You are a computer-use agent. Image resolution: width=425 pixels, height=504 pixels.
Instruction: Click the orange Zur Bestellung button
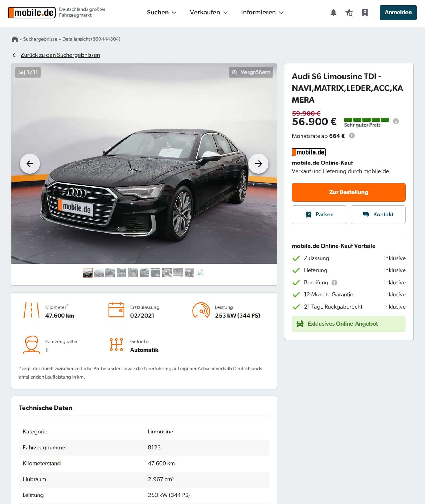coord(349,192)
